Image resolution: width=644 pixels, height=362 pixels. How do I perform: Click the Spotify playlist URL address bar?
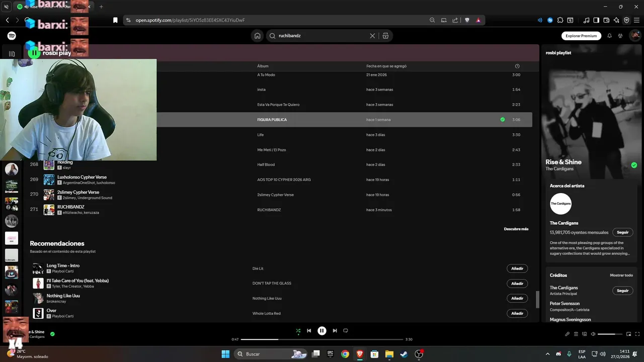[277, 20]
